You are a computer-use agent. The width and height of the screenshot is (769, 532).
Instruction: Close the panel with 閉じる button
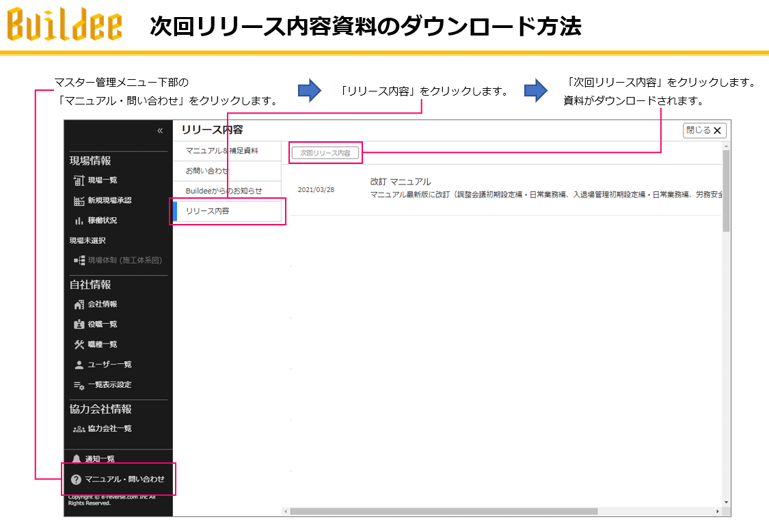tap(703, 130)
